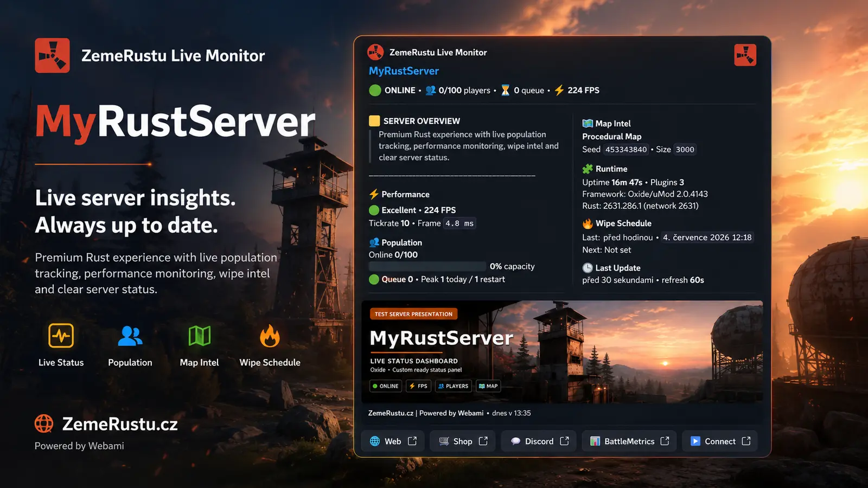Click the hourglass queue icon

click(505, 90)
